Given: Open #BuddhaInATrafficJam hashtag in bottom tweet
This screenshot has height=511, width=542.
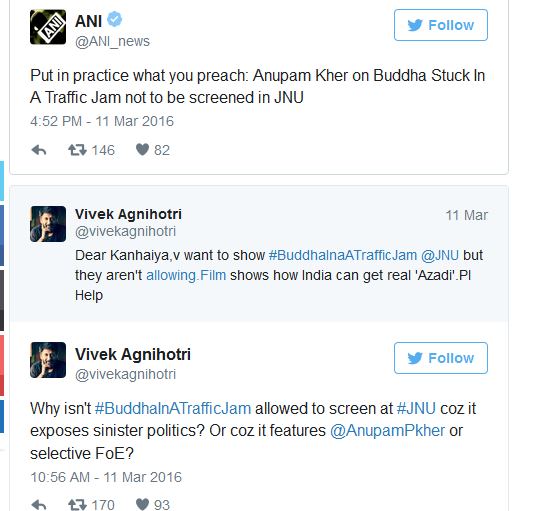Looking at the screenshot, I should pos(173,408).
